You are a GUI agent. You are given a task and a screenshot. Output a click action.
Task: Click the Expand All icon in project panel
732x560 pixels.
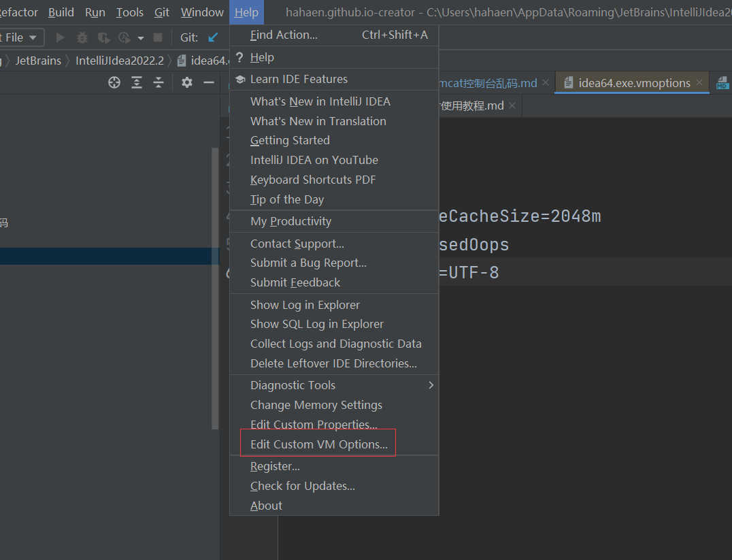tap(137, 82)
